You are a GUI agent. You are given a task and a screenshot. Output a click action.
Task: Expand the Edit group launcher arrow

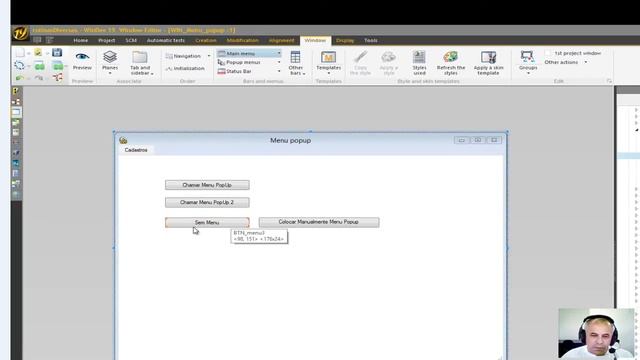click(609, 81)
